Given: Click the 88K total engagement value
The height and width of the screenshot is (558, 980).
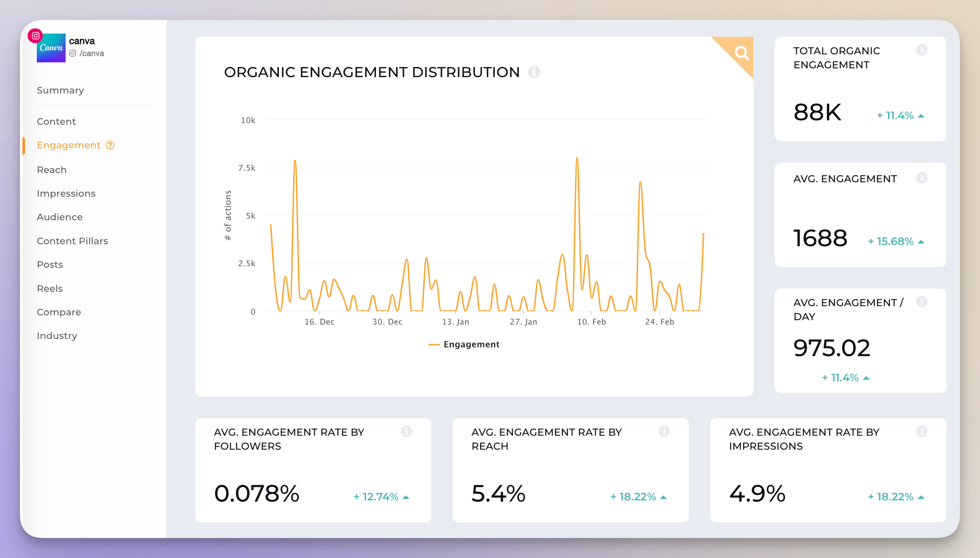Looking at the screenshot, I should pos(818,112).
